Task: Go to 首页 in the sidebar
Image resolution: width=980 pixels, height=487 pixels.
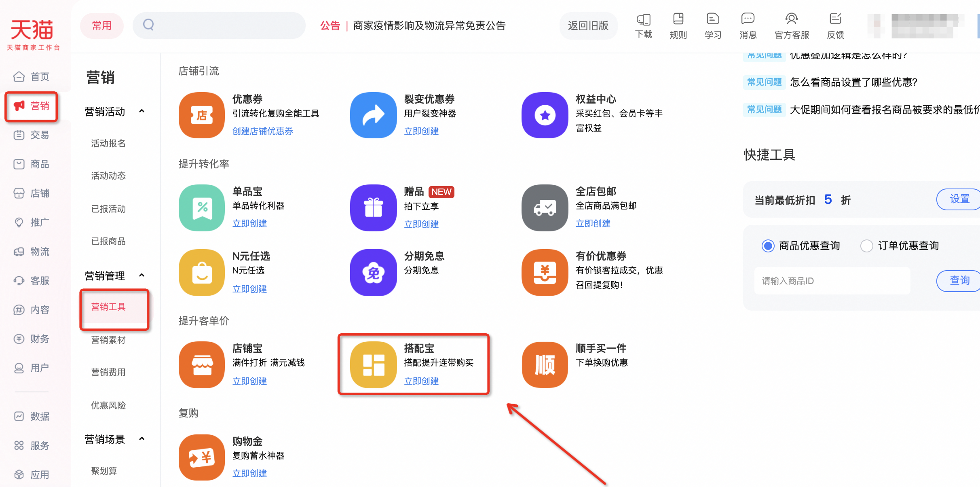Action: [x=32, y=76]
